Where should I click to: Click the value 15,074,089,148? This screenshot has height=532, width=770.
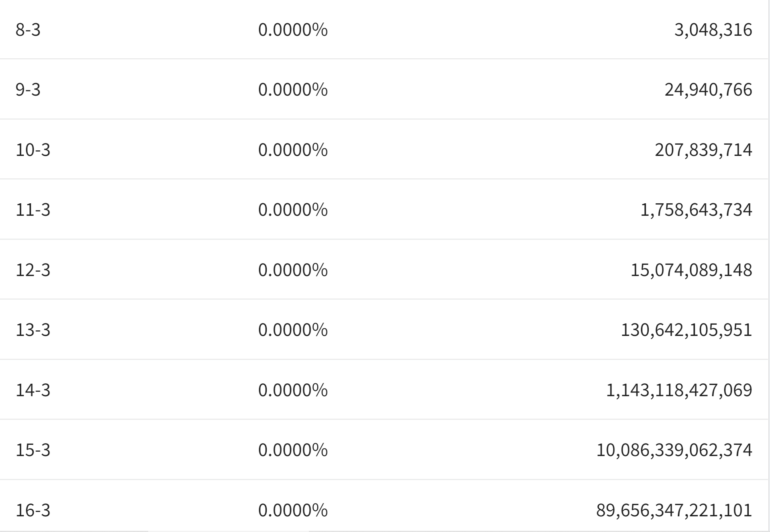691,270
